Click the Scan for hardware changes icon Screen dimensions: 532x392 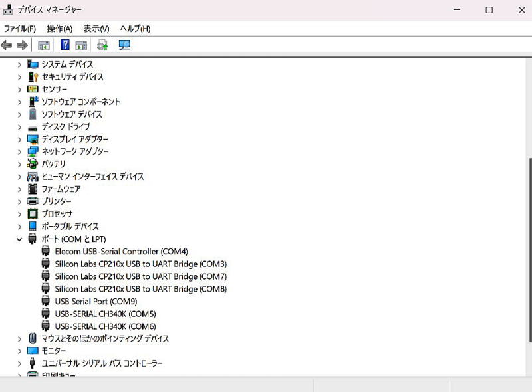[124, 45]
